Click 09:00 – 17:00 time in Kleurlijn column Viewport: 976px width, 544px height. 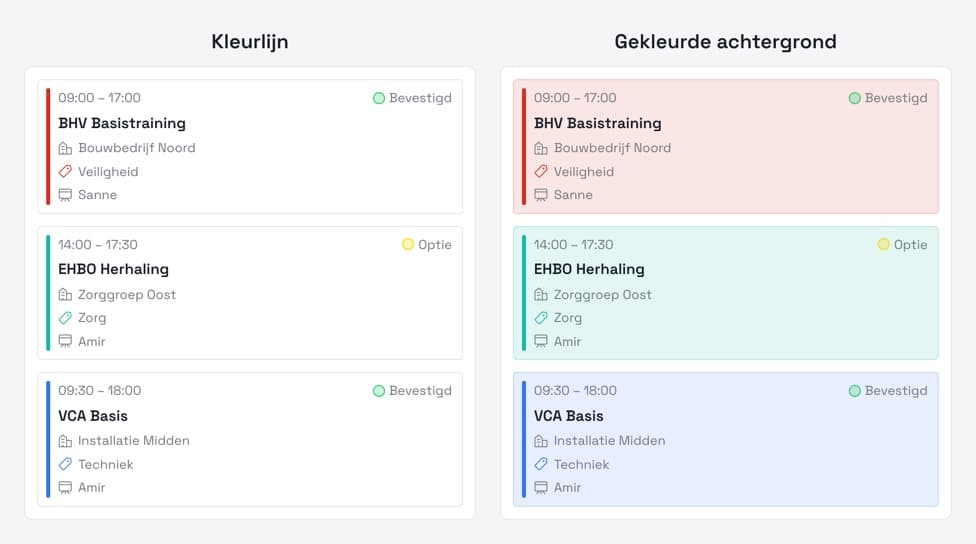(x=100, y=98)
